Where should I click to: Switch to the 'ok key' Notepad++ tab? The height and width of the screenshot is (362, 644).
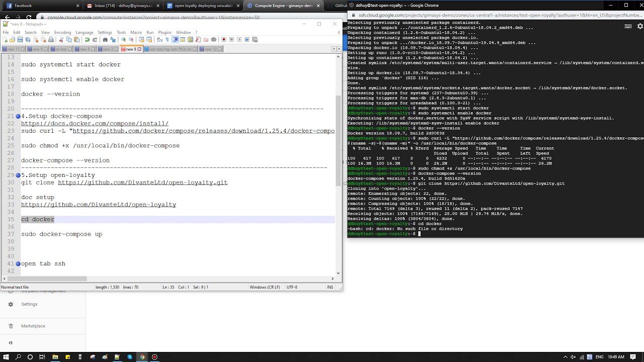click(x=60, y=49)
